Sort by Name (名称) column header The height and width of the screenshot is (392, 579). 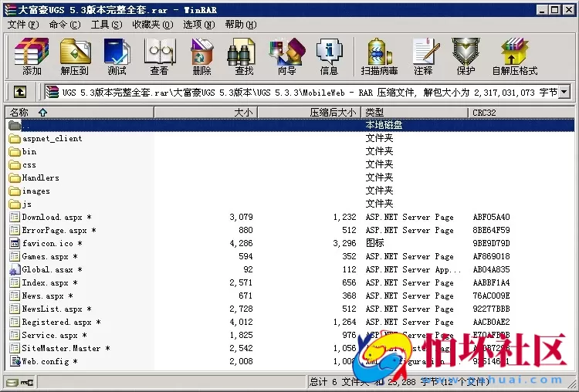(80, 112)
